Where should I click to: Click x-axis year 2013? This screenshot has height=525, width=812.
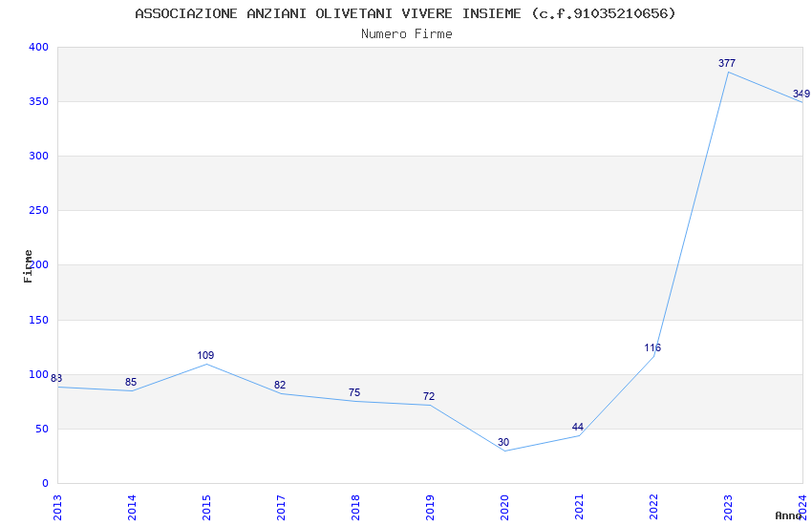[57, 508]
